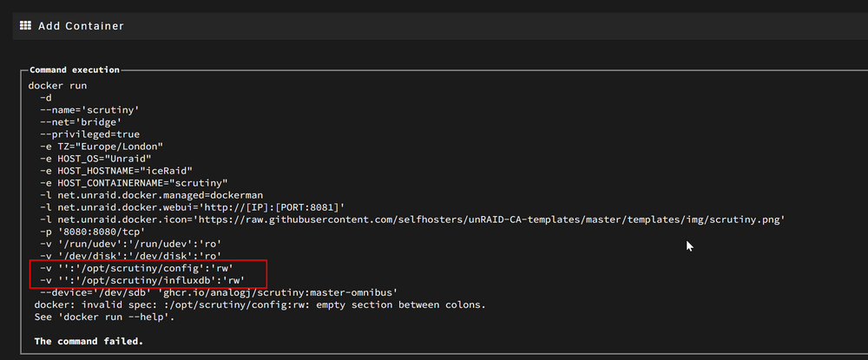The height and width of the screenshot is (360, 868).
Task: Click the '/opt/scrutiny/influxdb' volume line
Action: tap(142, 280)
